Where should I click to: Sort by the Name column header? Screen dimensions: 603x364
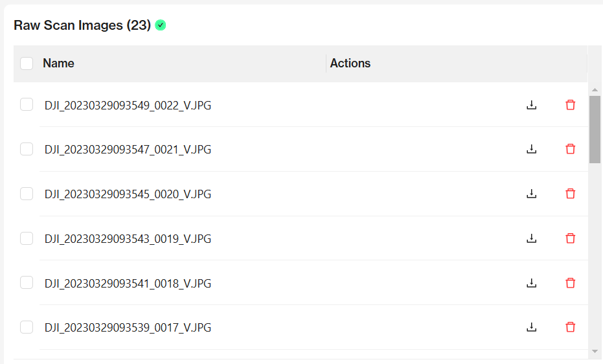[x=58, y=63]
